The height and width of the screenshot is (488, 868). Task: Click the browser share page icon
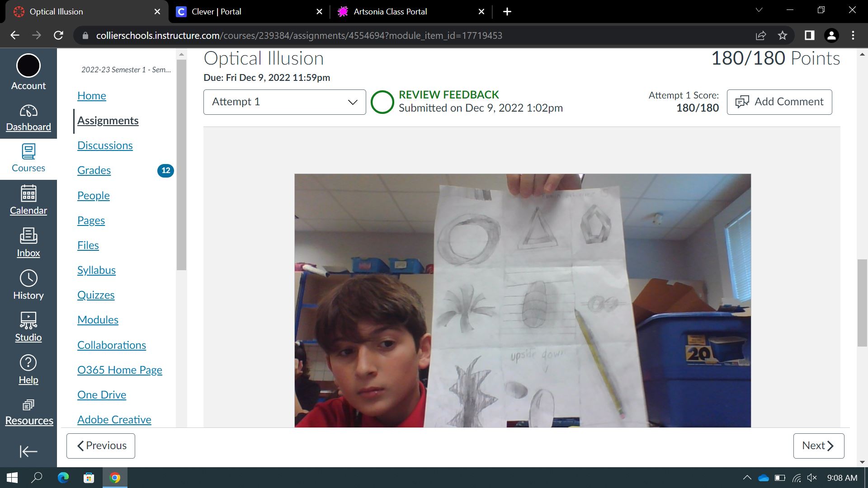coord(761,35)
